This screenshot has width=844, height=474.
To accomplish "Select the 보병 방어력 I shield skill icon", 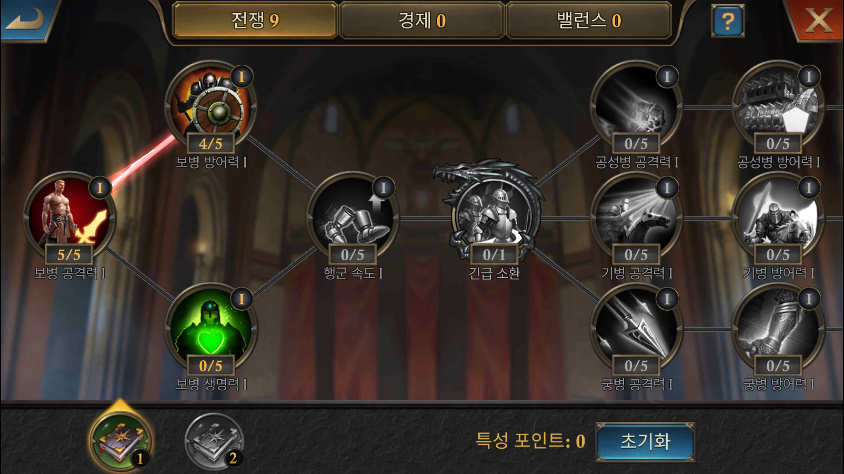I will (x=210, y=107).
